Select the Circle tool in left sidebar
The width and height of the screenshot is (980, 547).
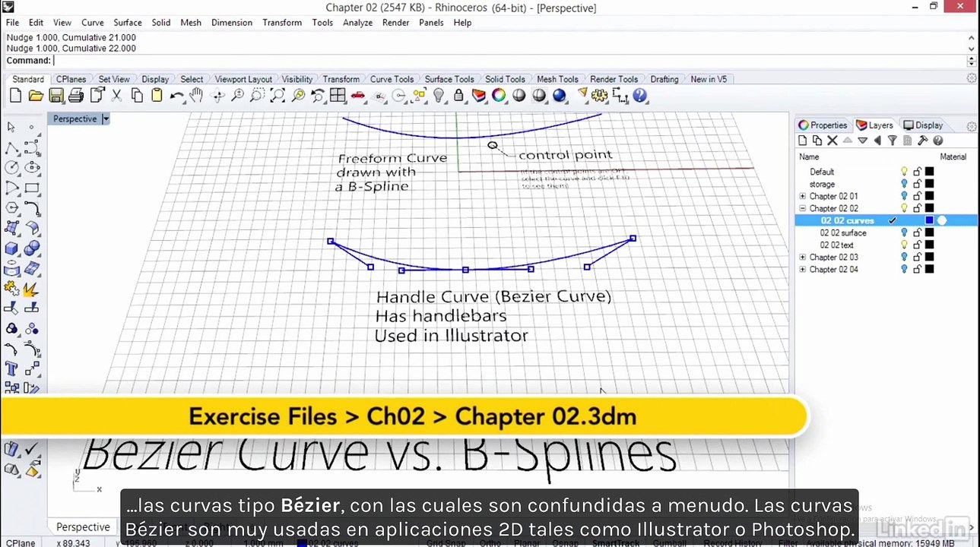point(11,168)
